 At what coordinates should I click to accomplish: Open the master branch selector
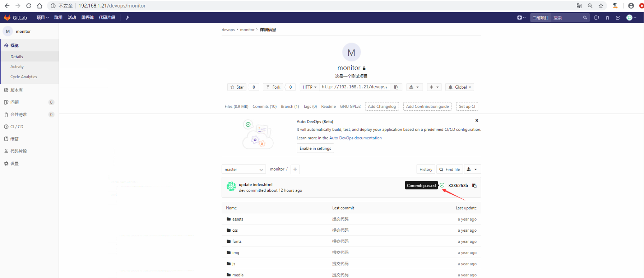[x=244, y=169]
